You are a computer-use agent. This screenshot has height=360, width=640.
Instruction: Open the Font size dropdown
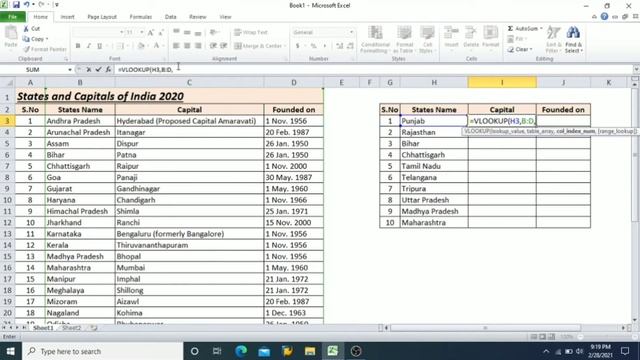point(142,32)
